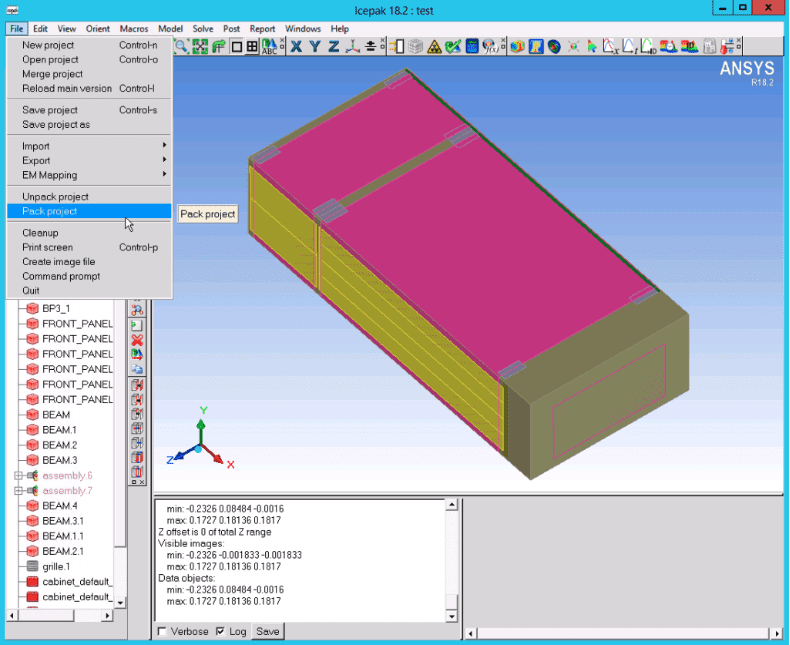Open the Windows menu

303,29
